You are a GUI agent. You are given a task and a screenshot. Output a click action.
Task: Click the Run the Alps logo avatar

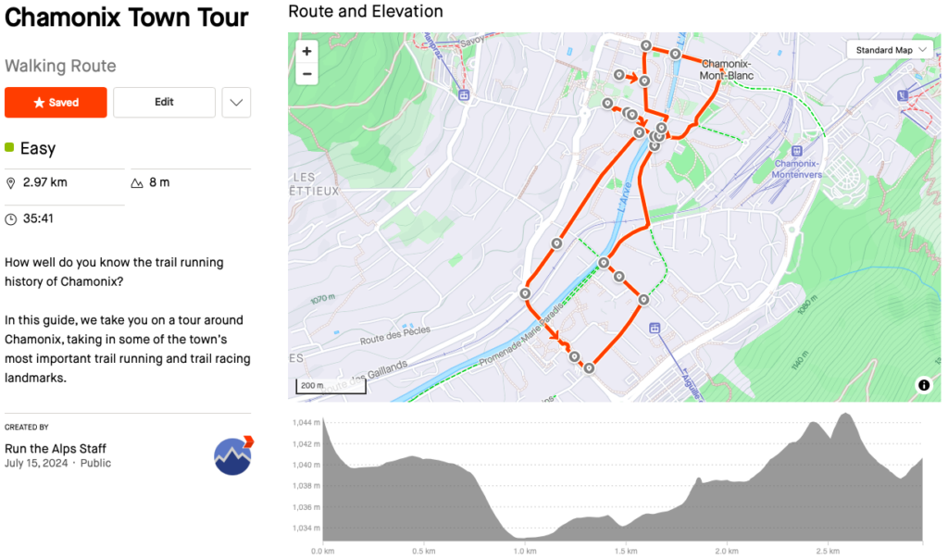pos(233,454)
